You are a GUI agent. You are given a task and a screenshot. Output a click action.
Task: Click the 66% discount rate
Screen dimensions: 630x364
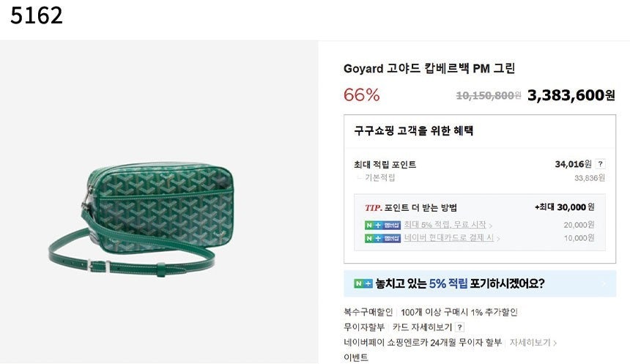(362, 95)
